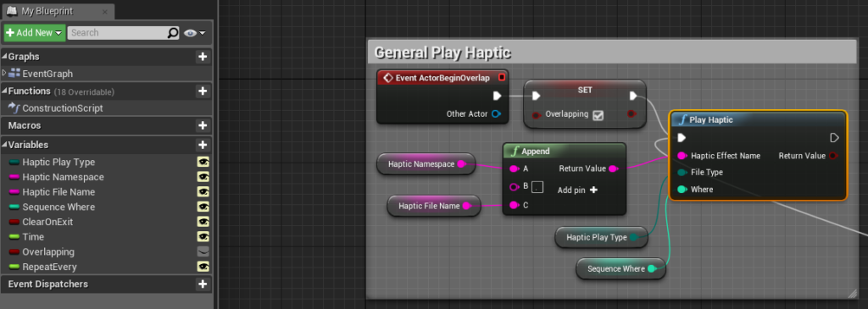868x309 pixels.
Task: Select the Sequence Where variable node in the graph
Action: click(x=620, y=268)
